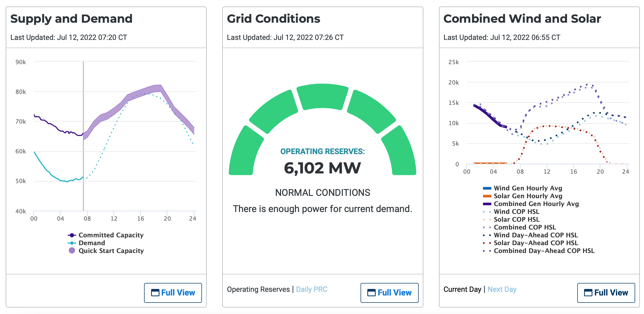Click the top center gauge segment

[323, 96]
